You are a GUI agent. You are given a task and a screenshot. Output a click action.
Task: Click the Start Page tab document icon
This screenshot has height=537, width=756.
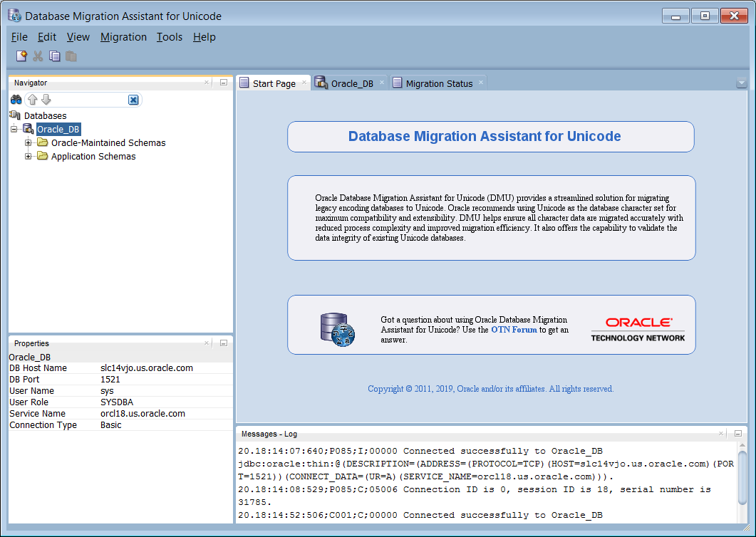(244, 83)
